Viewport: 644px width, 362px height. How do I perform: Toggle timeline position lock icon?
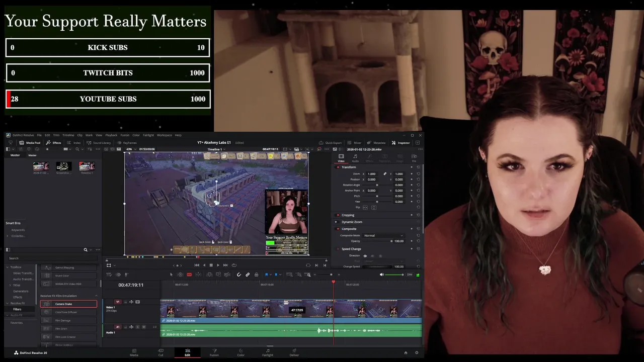(x=256, y=275)
